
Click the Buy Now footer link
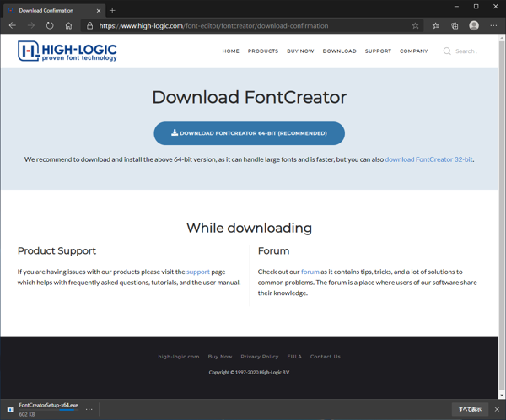pyautogui.click(x=220, y=357)
